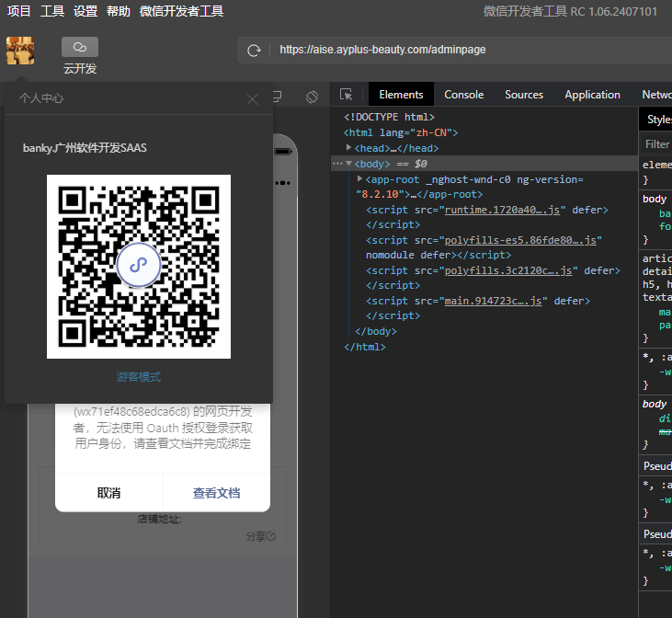
Task: Select the closing /html tag line
Action: (x=365, y=347)
